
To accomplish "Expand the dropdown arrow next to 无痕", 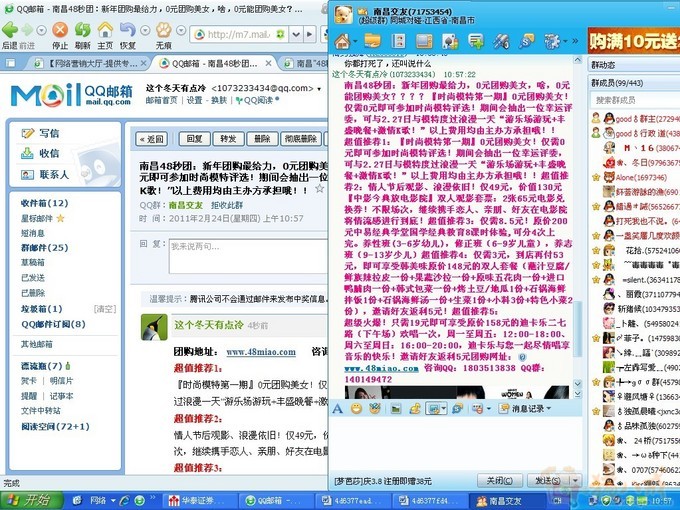I will tap(181, 30).
